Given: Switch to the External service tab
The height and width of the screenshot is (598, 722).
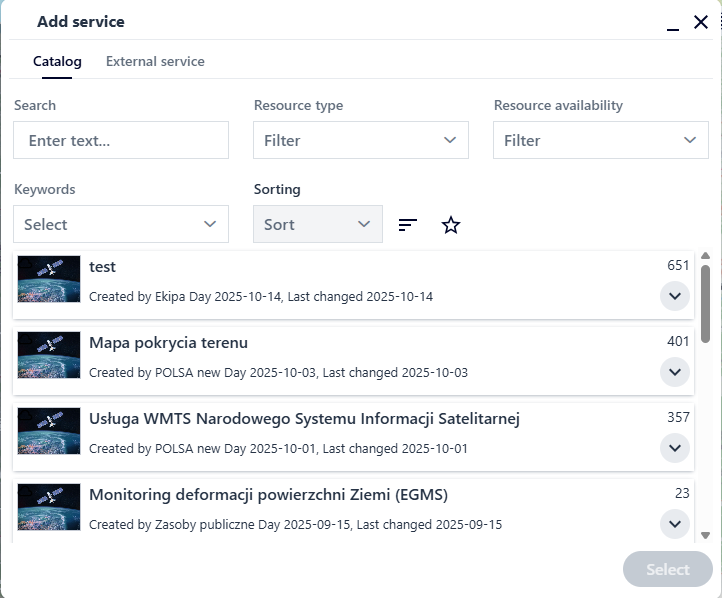Looking at the screenshot, I should (155, 62).
